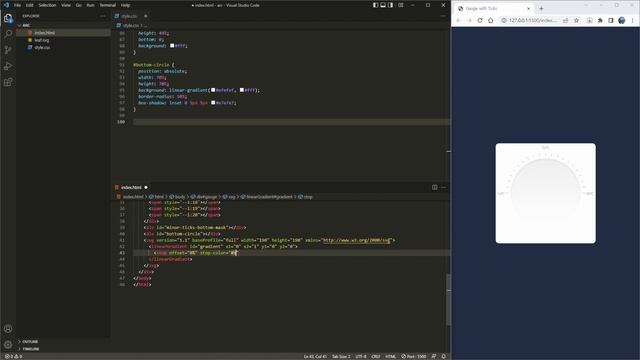Open the Selection menu
The width and height of the screenshot is (640, 360).
tap(47, 5)
